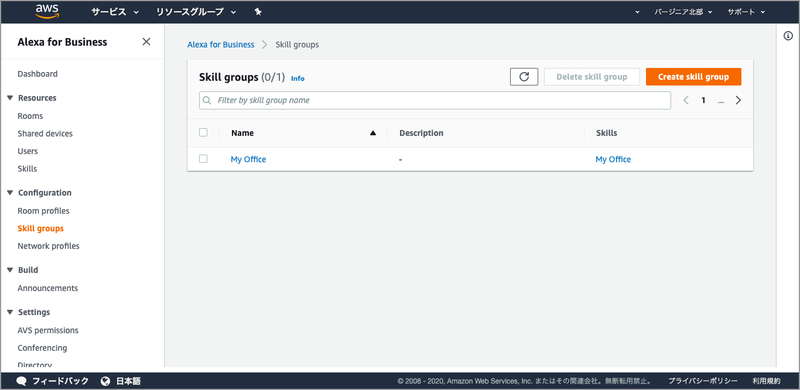Viewport: 800px width, 390px height.
Task: Open AVS permissions in the sidebar
Action: [x=48, y=331]
